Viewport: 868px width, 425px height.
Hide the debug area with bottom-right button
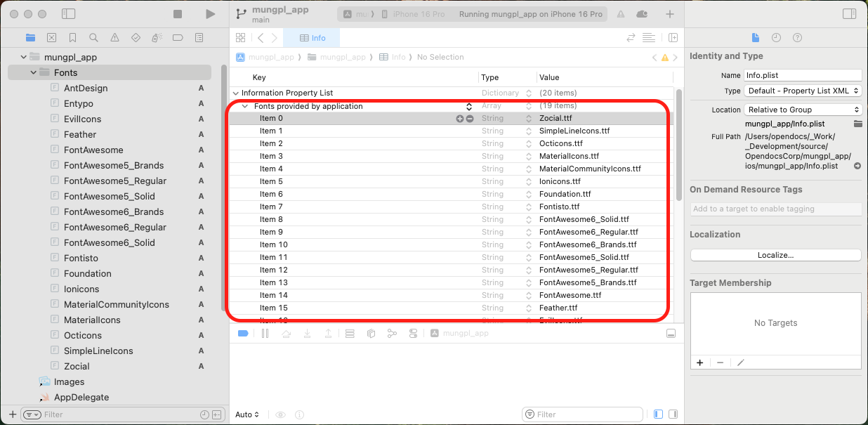point(671,334)
